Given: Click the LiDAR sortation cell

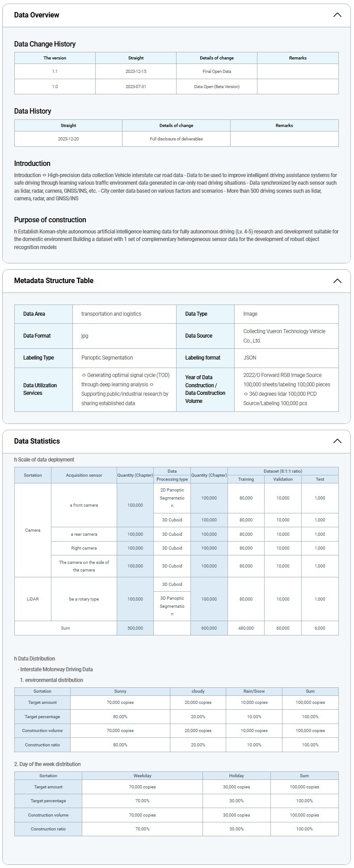Looking at the screenshot, I should click(x=33, y=599).
